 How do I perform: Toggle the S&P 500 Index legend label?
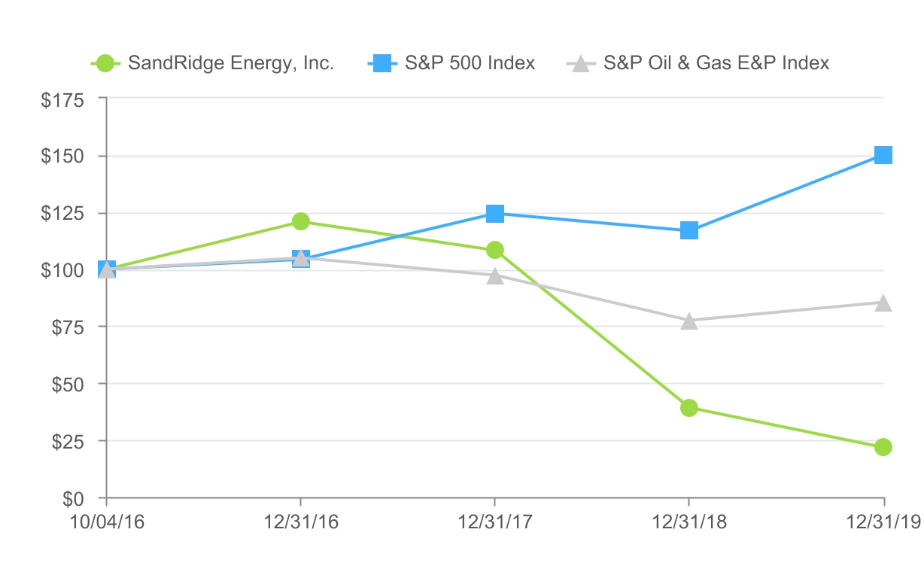tap(470, 63)
